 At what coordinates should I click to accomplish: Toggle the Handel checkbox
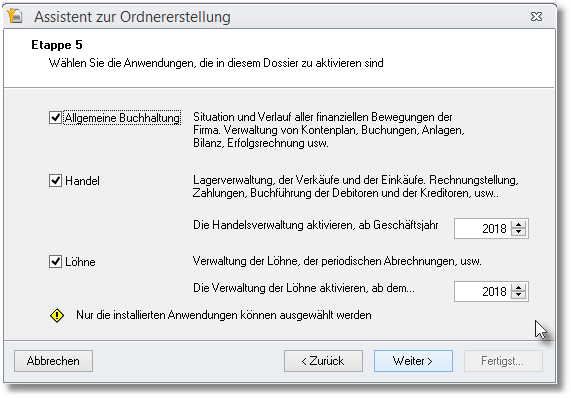click(55, 180)
